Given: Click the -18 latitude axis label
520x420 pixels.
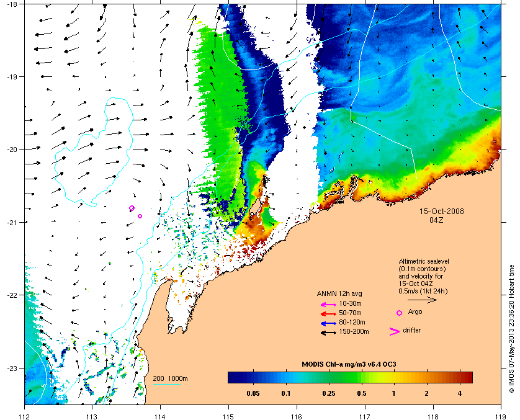Looking at the screenshot, I should tap(11, 4).
